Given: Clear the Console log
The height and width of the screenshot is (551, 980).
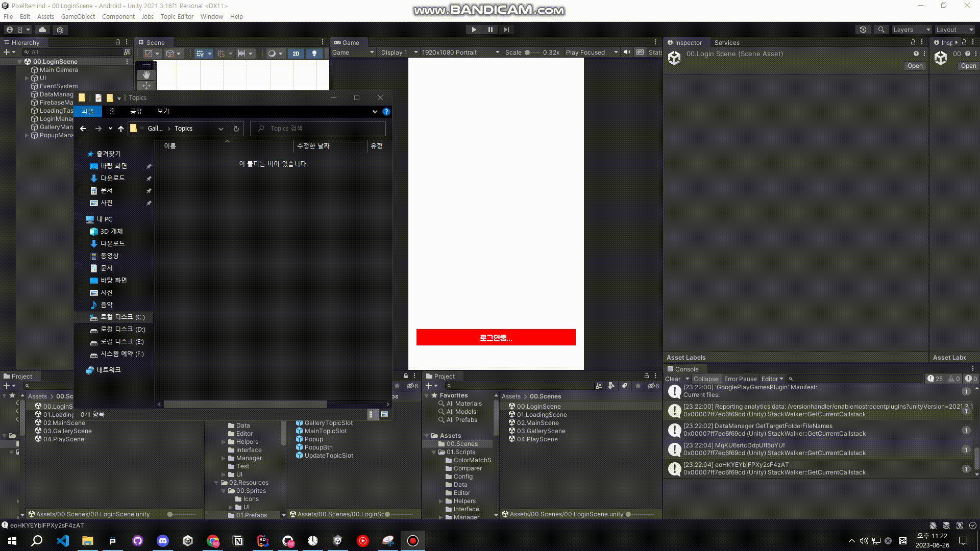Looking at the screenshot, I should 672,379.
